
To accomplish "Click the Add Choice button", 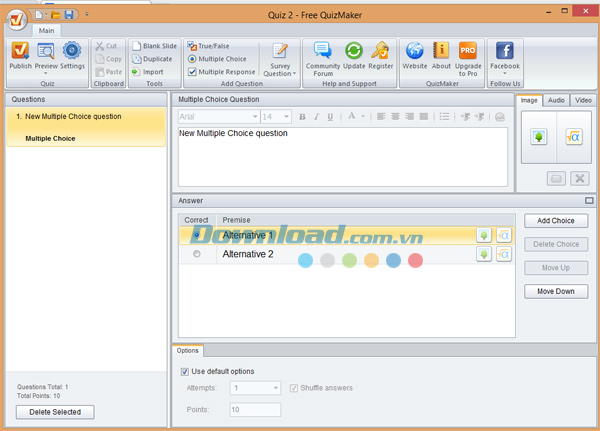I will [555, 220].
